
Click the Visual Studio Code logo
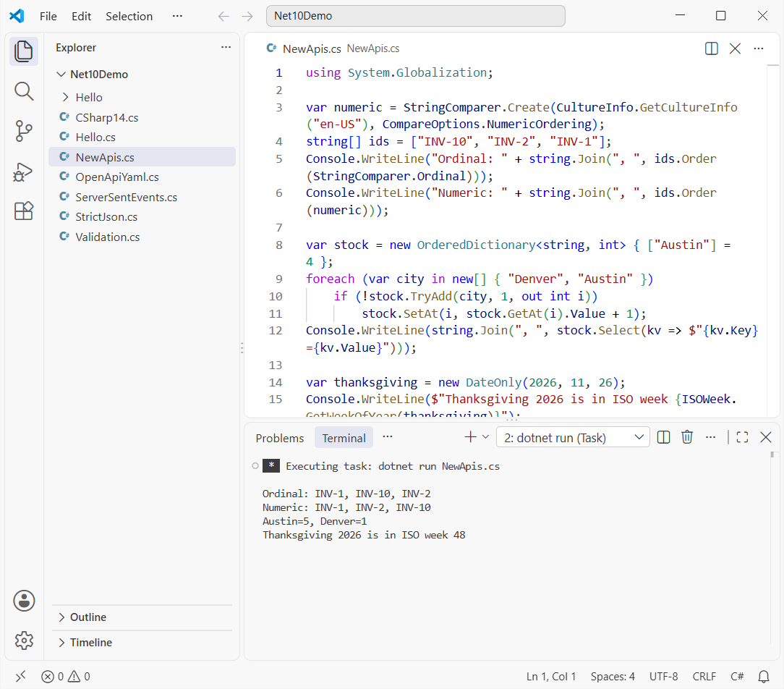17,16
